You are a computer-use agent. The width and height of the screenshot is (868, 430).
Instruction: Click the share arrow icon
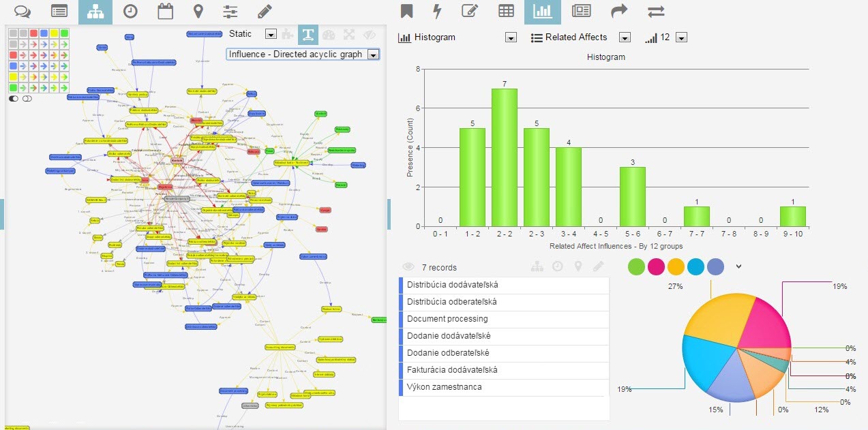[619, 12]
